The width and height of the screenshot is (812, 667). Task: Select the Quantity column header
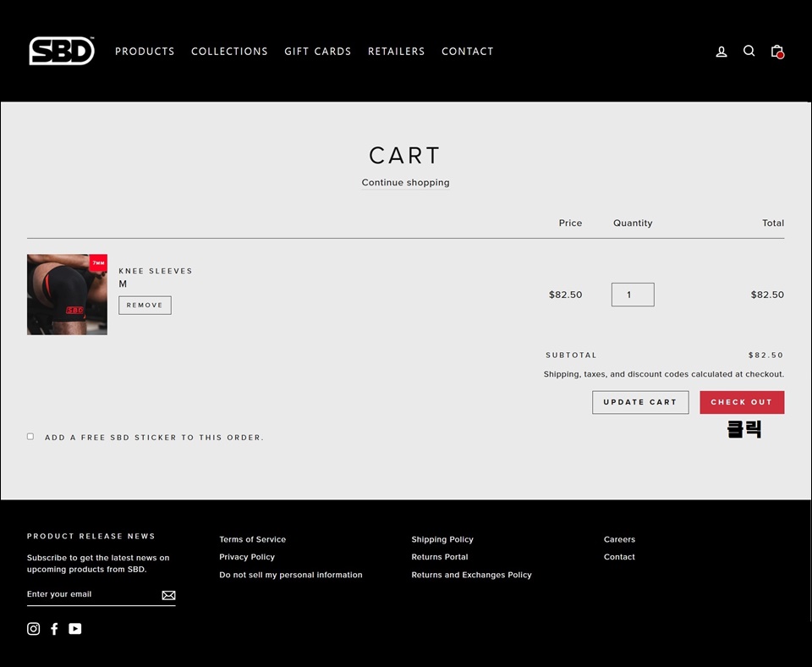tap(633, 223)
